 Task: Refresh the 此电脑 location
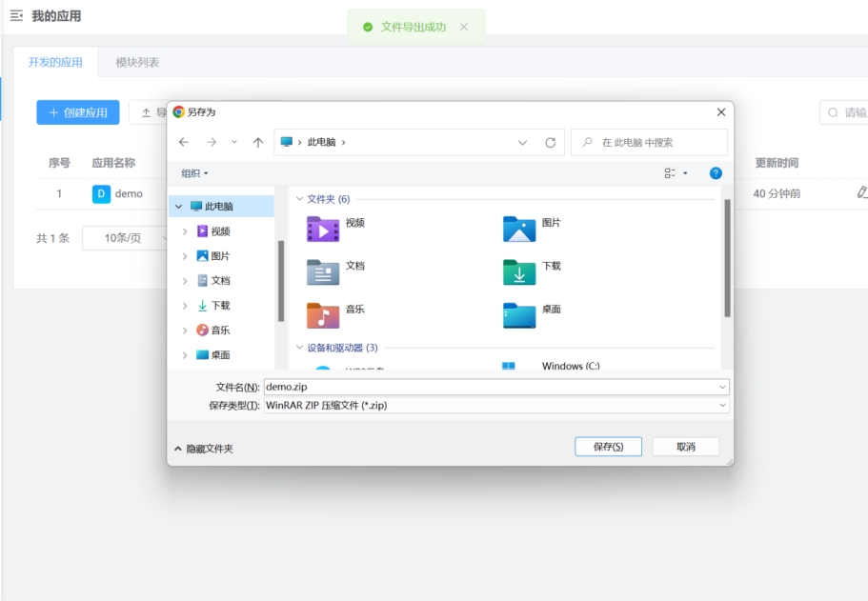551,142
